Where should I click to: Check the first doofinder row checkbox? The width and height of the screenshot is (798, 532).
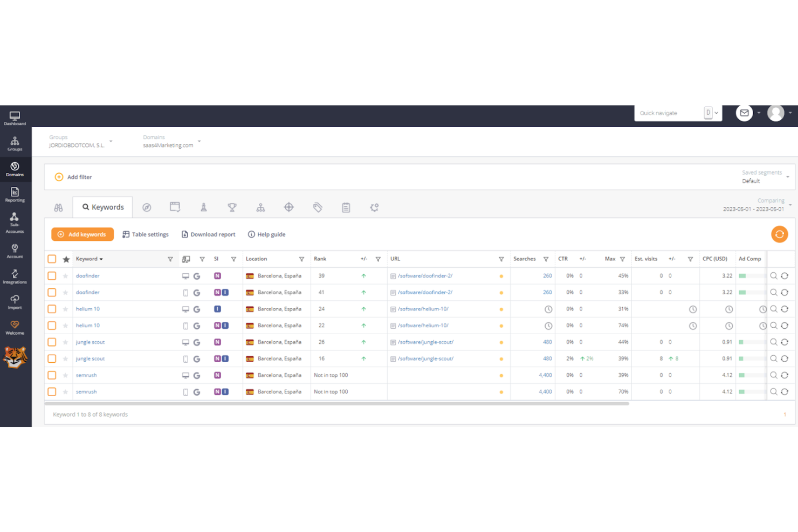[52, 275]
